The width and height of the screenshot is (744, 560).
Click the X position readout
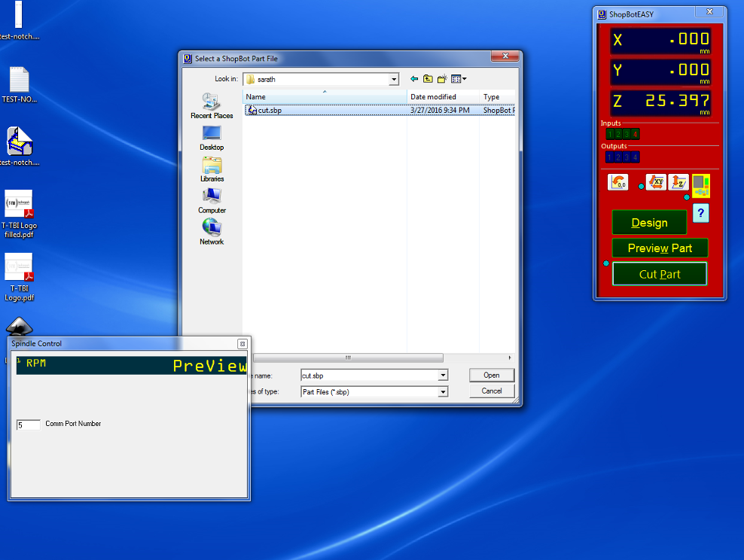coord(660,41)
